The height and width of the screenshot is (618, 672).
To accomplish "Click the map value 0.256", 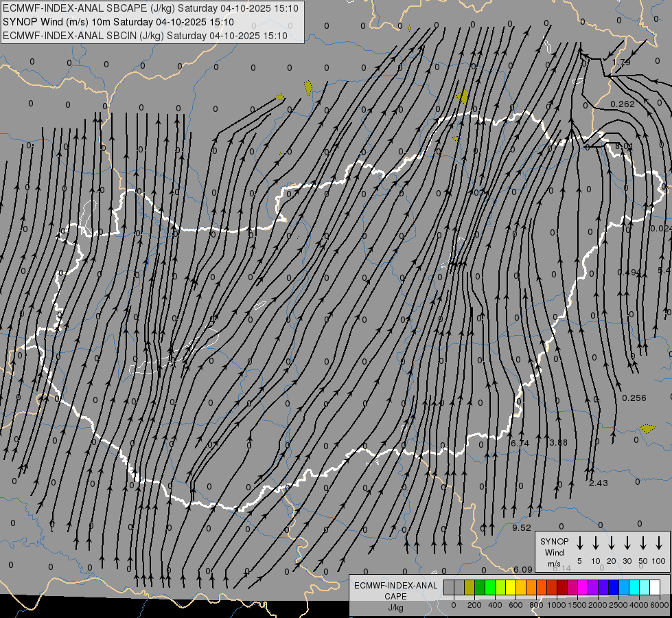I will point(634,398).
